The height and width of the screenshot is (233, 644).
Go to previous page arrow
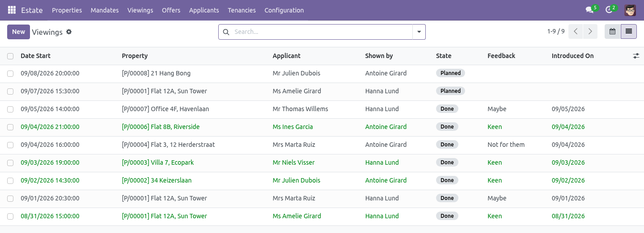pos(576,32)
